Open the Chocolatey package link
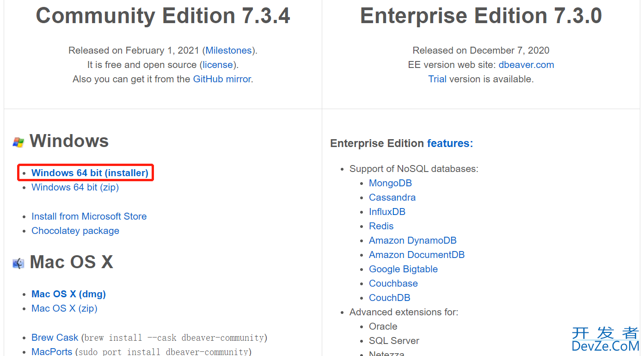 75,231
